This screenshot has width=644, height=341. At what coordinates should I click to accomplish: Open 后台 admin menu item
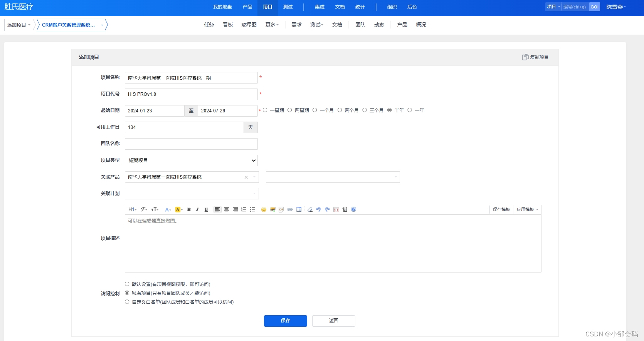[x=412, y=7]
